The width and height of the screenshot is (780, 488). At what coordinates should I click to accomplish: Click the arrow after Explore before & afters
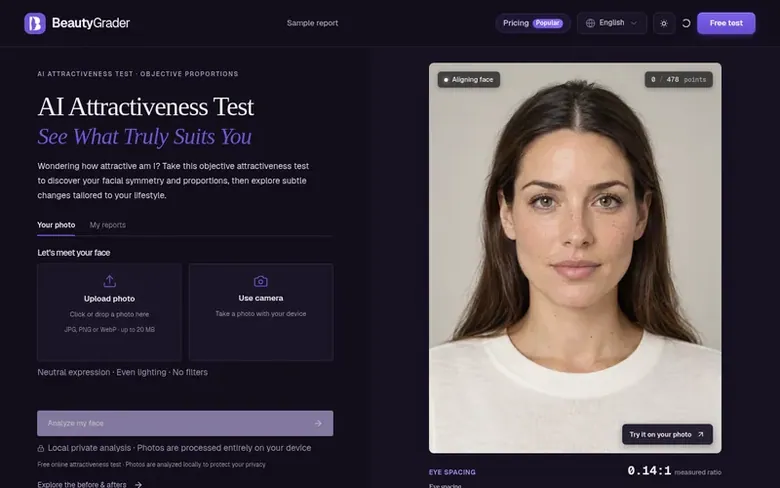click(138, 485)
